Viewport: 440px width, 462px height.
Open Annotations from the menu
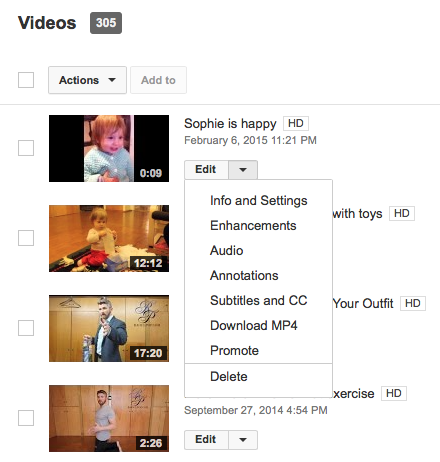click(258, 276)
